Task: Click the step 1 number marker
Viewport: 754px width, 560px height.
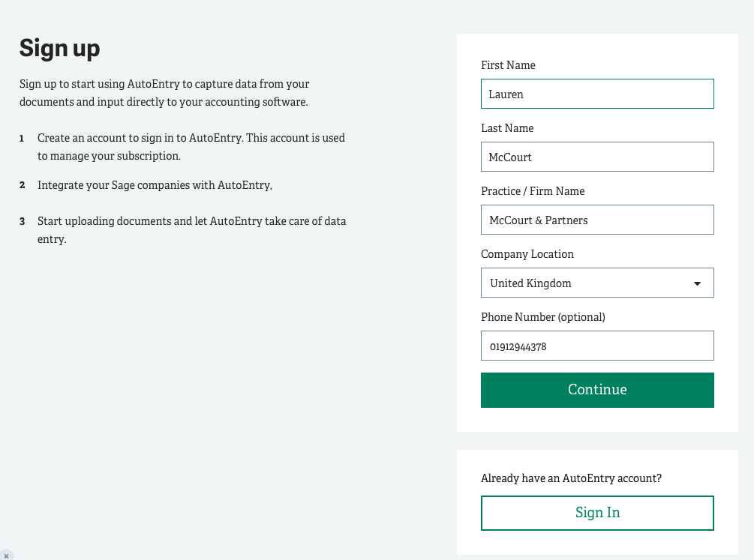Action: click(22, 139)
